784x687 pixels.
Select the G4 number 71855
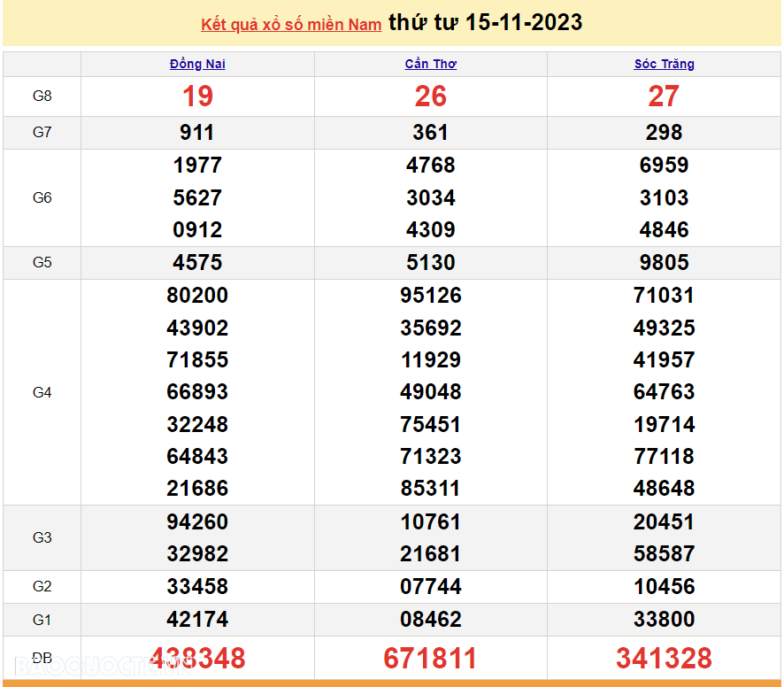click(x=197, y=359)
